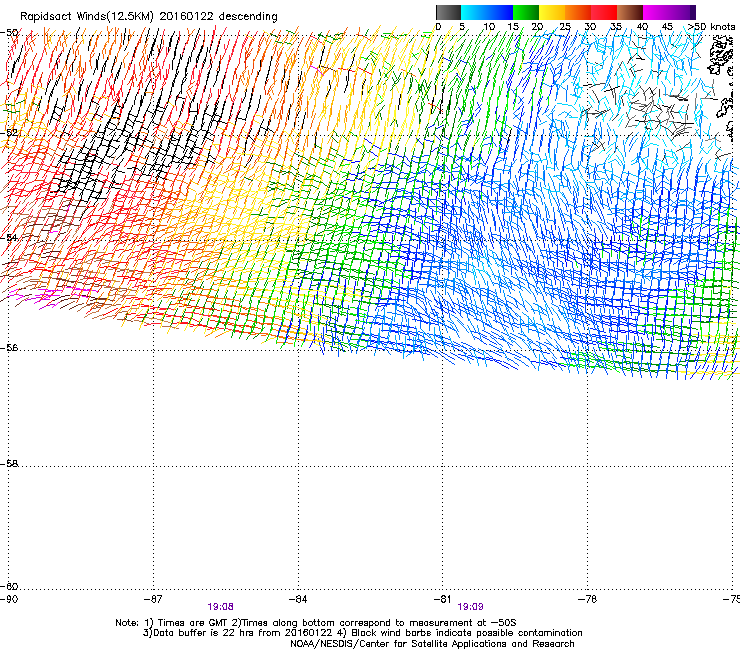The width and height of the screenshot is (740, 650).
Task: Click the red 30-35 knots legend segment
Action: click(x=604, y=12)
